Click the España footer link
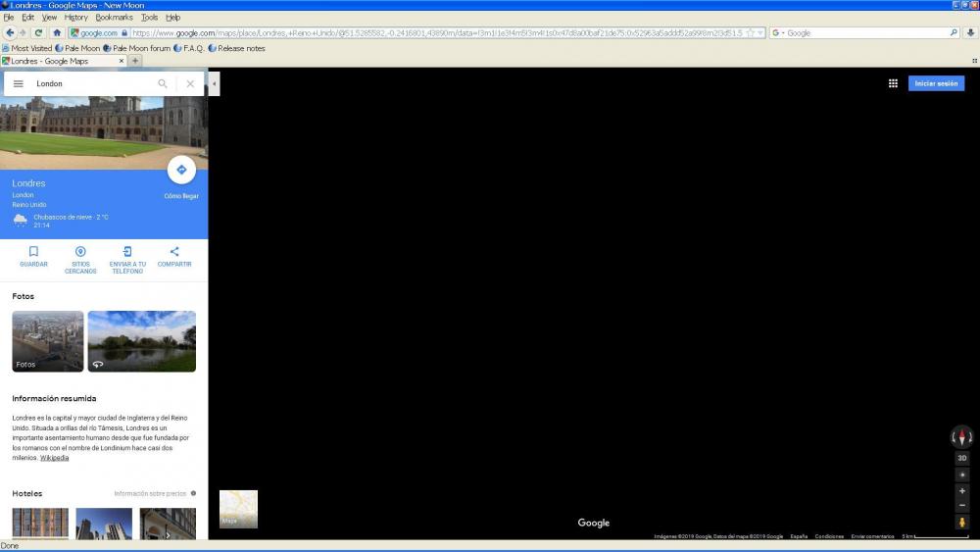This screenshot has height=552, width=980. [799, 536]
